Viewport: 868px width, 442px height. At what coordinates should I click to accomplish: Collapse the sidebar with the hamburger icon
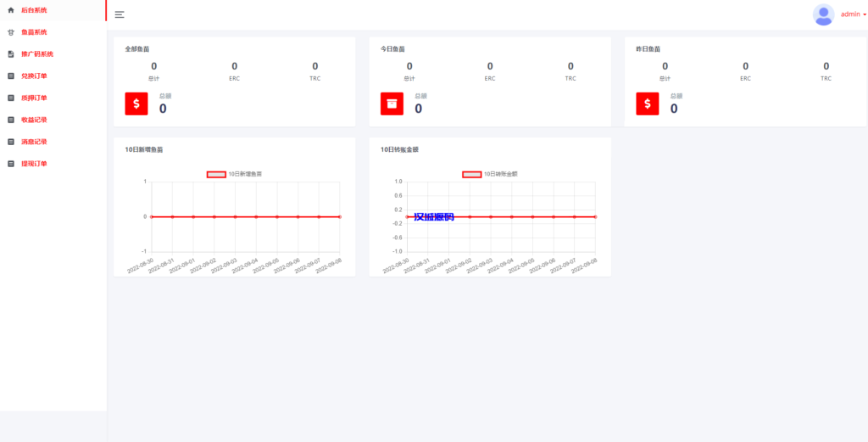click(120, 14)
